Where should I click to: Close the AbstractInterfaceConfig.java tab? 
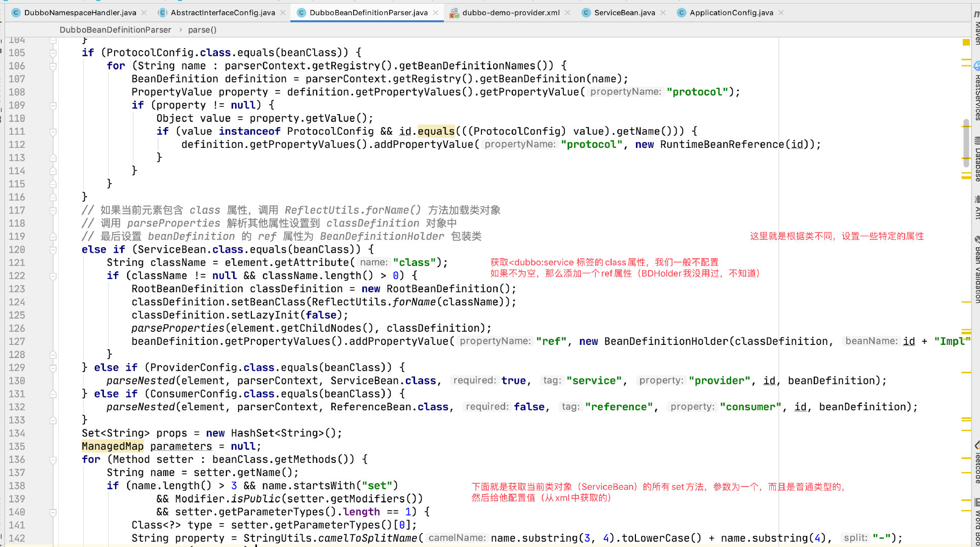pyautogui.click(x=283, y=13)
